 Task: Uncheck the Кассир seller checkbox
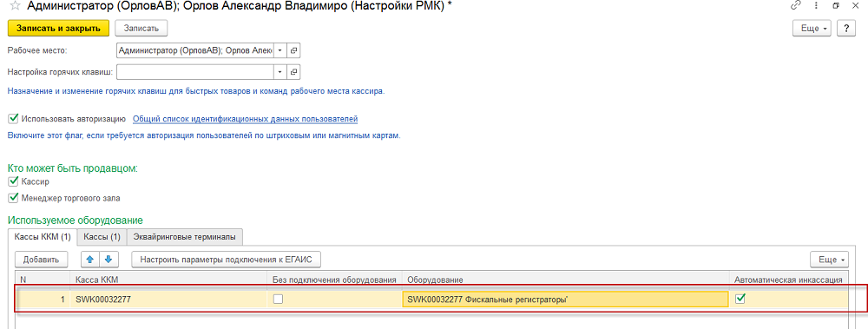coord(13,181)
